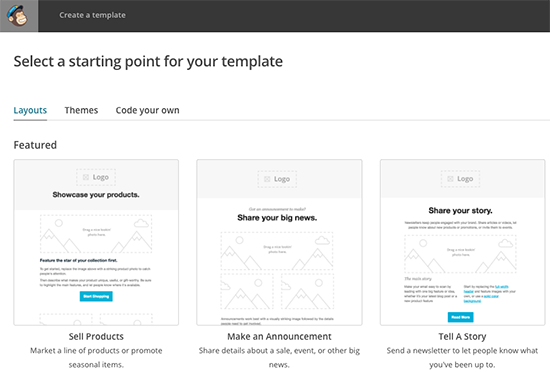
Task: Click the Logo placeholder in Sell Products preview
Action: [96, 177]
